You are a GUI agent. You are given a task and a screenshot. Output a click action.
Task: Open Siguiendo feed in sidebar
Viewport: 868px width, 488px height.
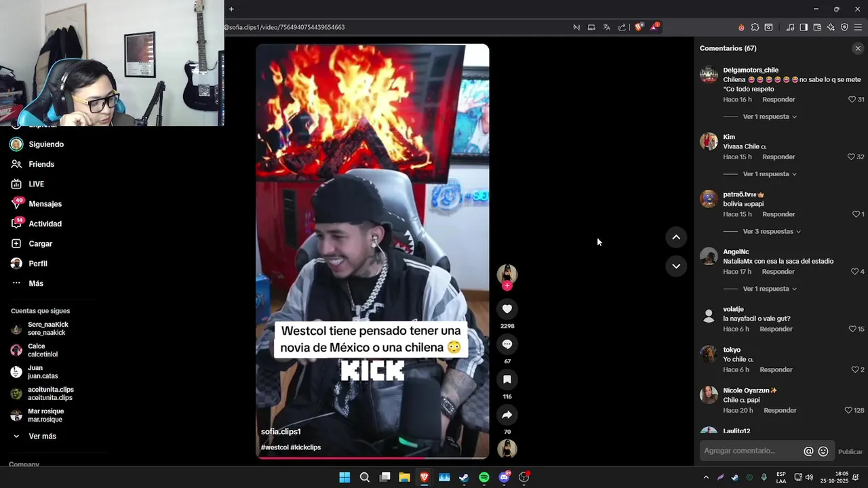coord(46,144)
